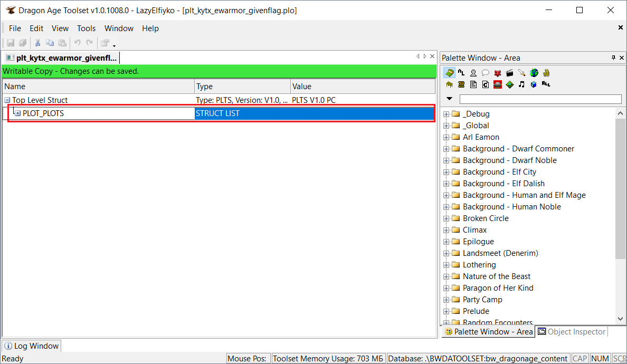Select the Item sword palette icon
Screen dimensions: 627x364
[x=521, y=73]
